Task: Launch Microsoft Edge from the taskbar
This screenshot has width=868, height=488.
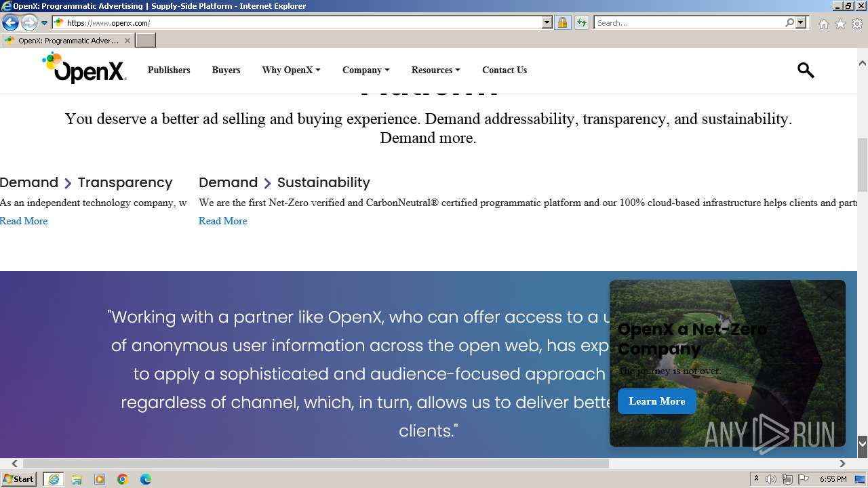Action: tap(146, 479)
